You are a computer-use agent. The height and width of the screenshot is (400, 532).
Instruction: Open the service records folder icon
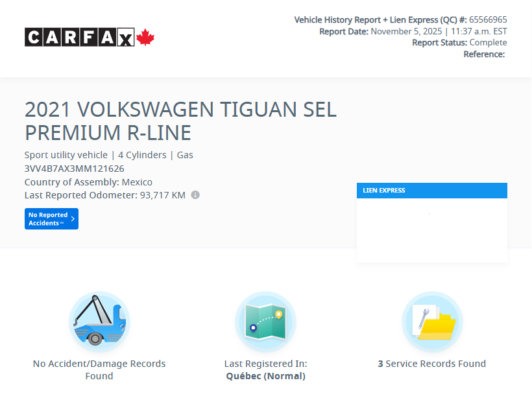pyautogui.click(x=432, y=322)
